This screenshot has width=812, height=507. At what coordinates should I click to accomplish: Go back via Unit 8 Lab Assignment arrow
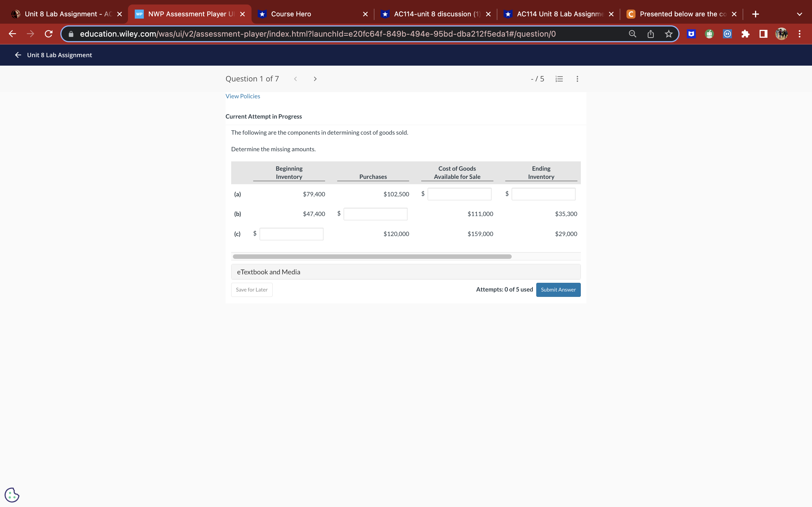click(18, 55)
